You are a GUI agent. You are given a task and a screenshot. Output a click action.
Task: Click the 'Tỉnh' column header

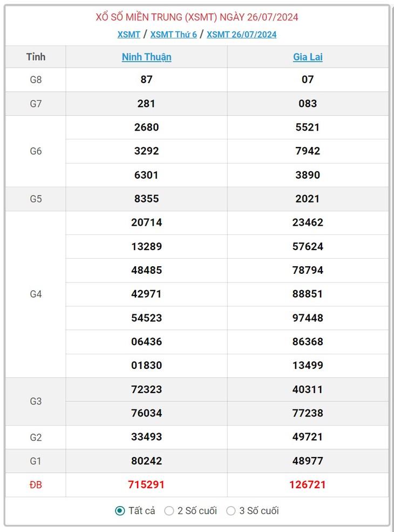pos(36,57)
